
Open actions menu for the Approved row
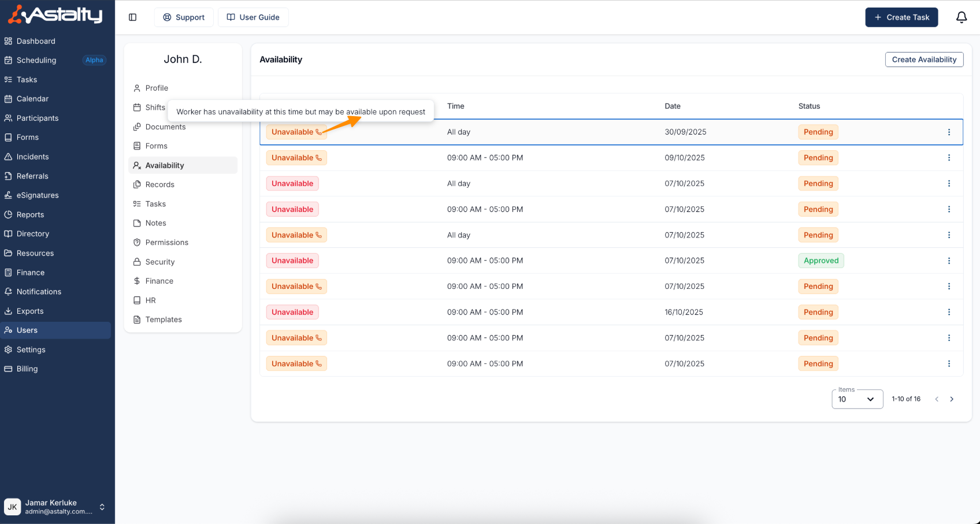pos(949,261)
